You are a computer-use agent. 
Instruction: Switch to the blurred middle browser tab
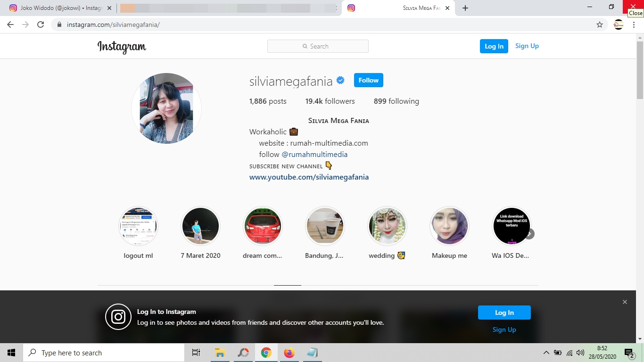[229, 8]
